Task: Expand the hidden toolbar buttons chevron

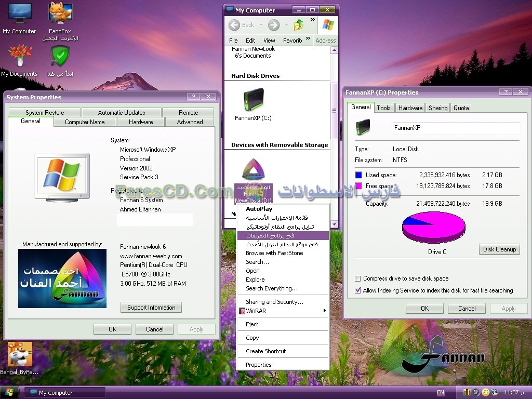Action: [x=312, y=20]
